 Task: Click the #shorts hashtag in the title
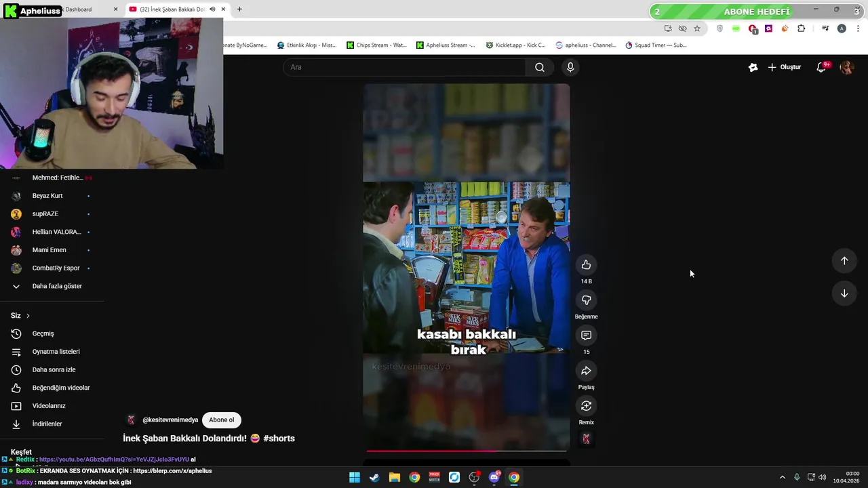click(279, 439)
